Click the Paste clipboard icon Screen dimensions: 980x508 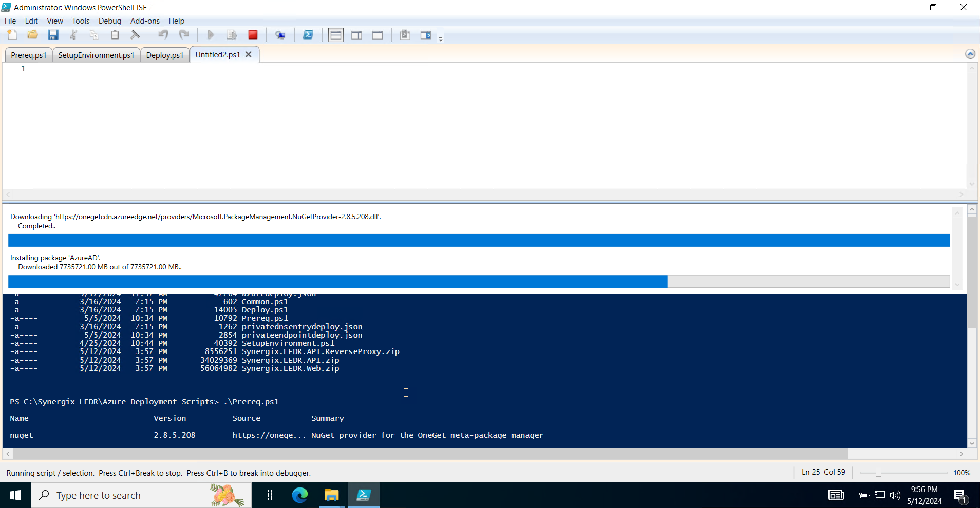tap(115, 35)
